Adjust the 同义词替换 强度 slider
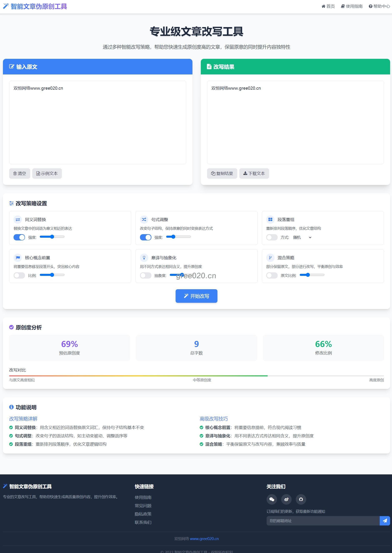Viewport: 392px width, 553px height. pyautogui.click(x=52, y=237)
